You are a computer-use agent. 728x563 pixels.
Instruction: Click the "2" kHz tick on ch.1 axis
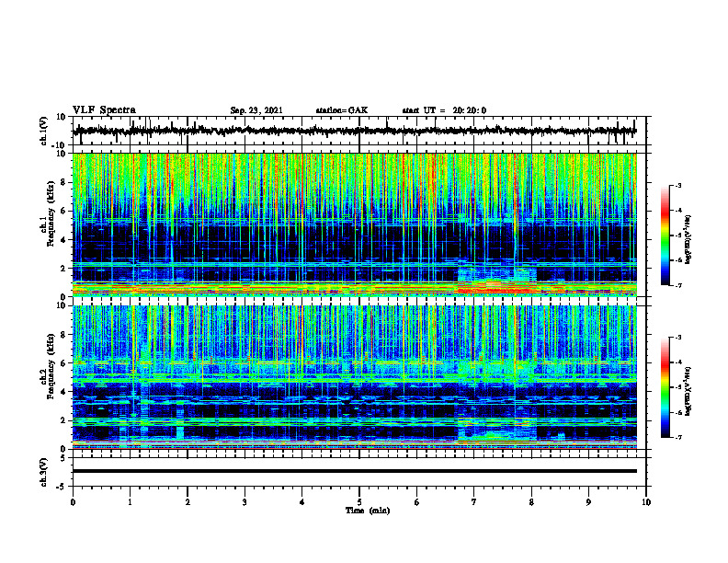click(64, 269)
